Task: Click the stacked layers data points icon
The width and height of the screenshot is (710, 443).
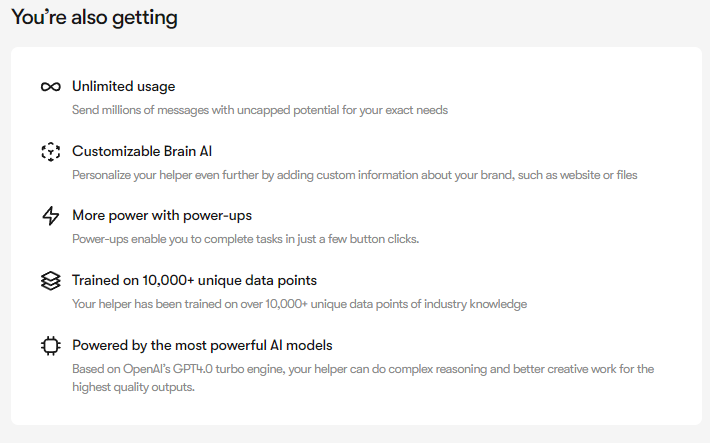Action: (x=50, y=280)
